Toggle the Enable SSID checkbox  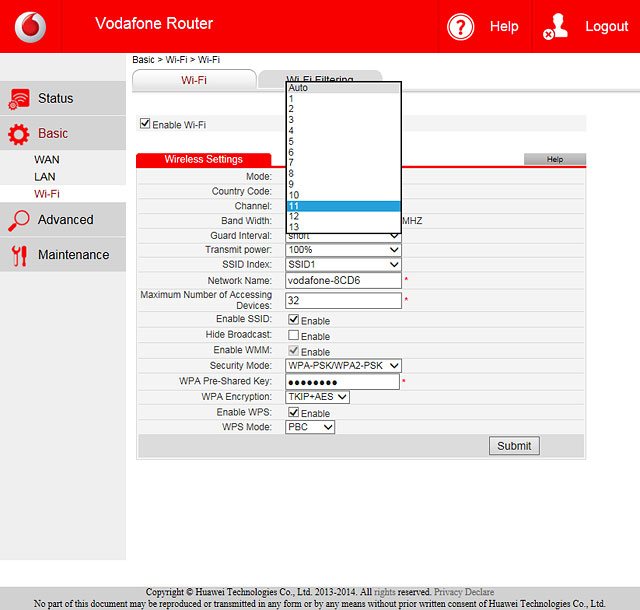pyautogui.click(x=294, y=320)
